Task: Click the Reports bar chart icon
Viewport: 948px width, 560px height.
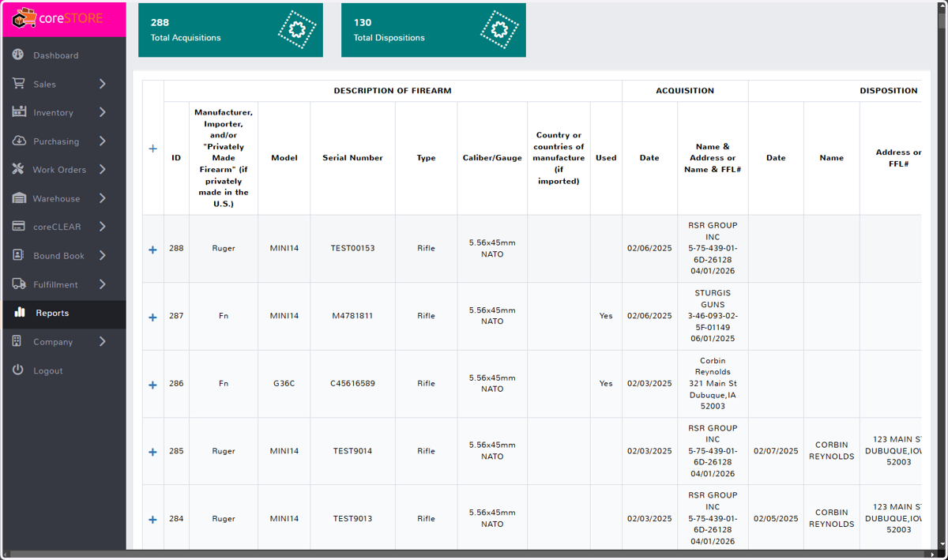Action: [x=20, y=313]
